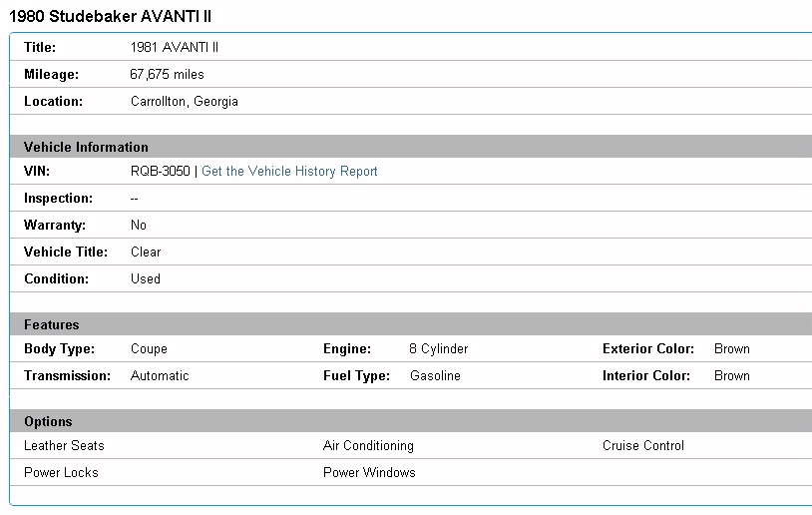The height and width of the screenshot is (515, 812).
Task: Click the Leather Seats option
Action: point(64,446)
